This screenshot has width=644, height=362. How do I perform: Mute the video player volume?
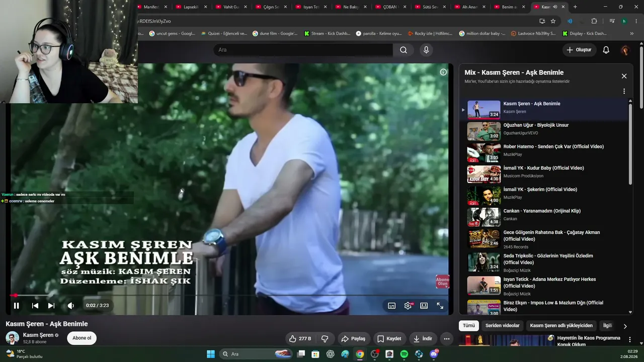71,306
